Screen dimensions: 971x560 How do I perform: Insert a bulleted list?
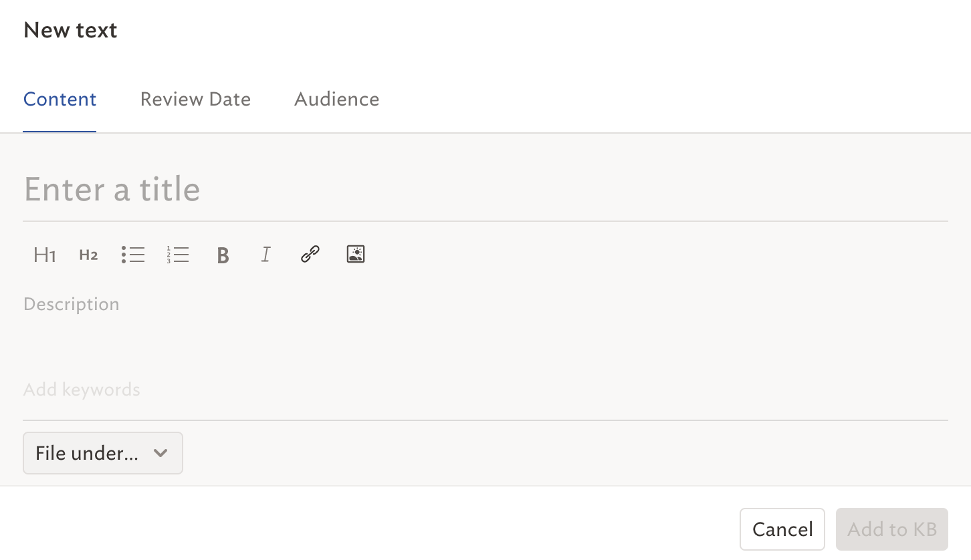[x=133, y=255]
